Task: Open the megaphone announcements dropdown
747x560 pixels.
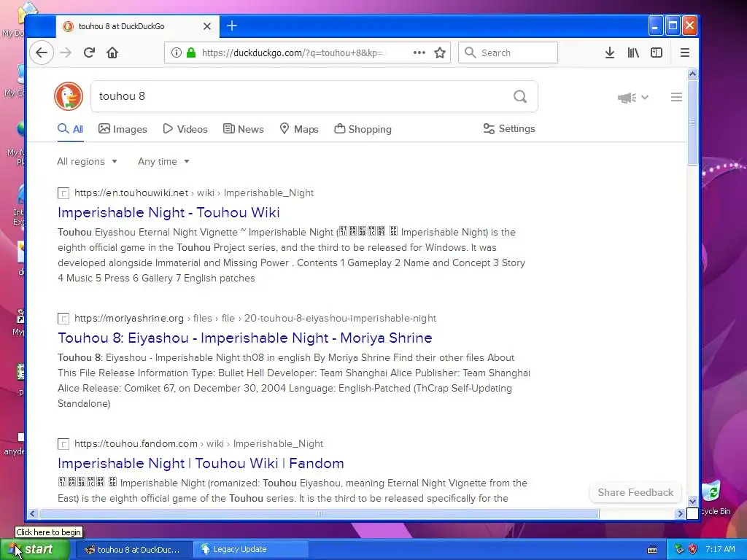Action: pos(632,98)
